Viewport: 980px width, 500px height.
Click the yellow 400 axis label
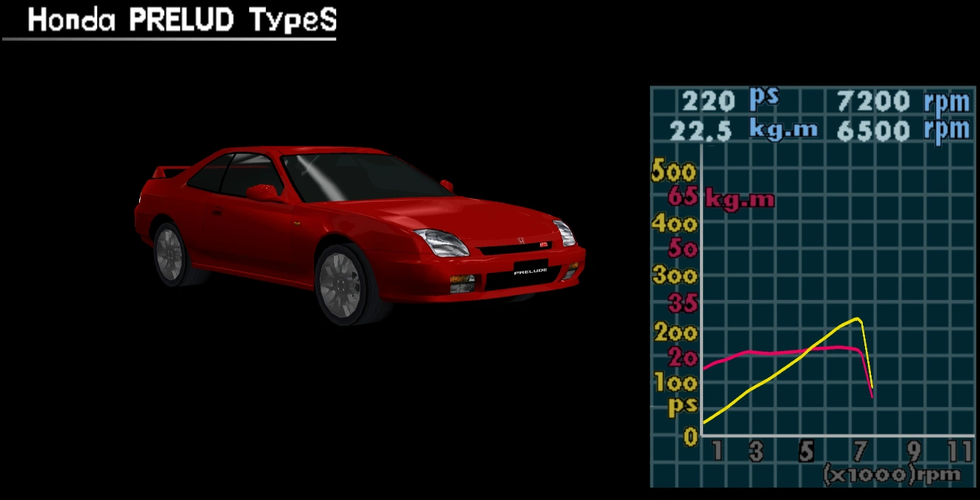[673, 223]
